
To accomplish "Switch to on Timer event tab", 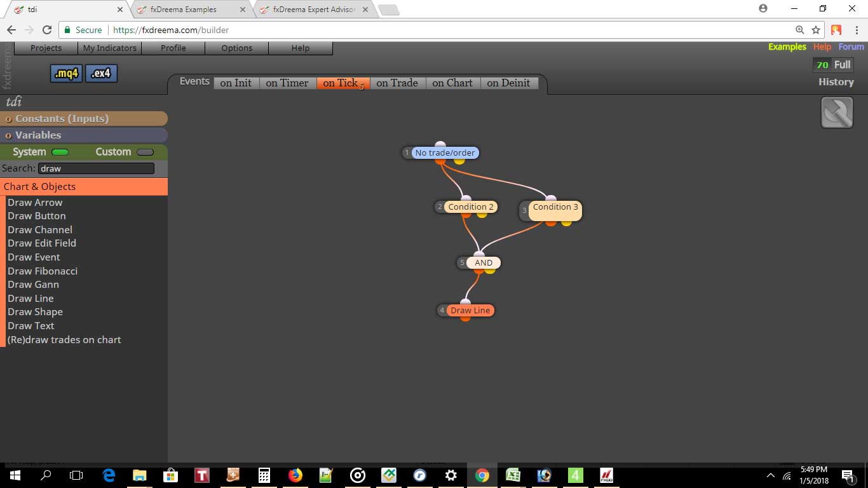I will (x=287, y=83).
